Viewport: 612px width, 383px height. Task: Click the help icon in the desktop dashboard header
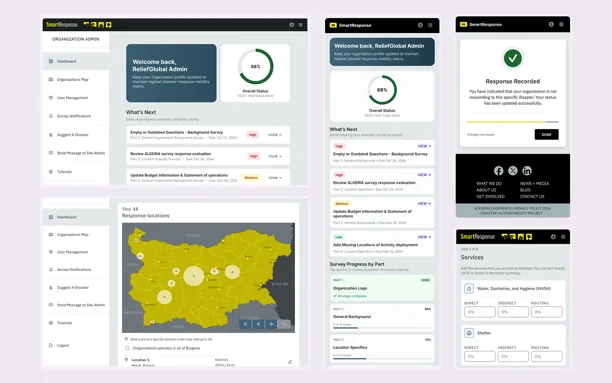[x=292, y=25]
